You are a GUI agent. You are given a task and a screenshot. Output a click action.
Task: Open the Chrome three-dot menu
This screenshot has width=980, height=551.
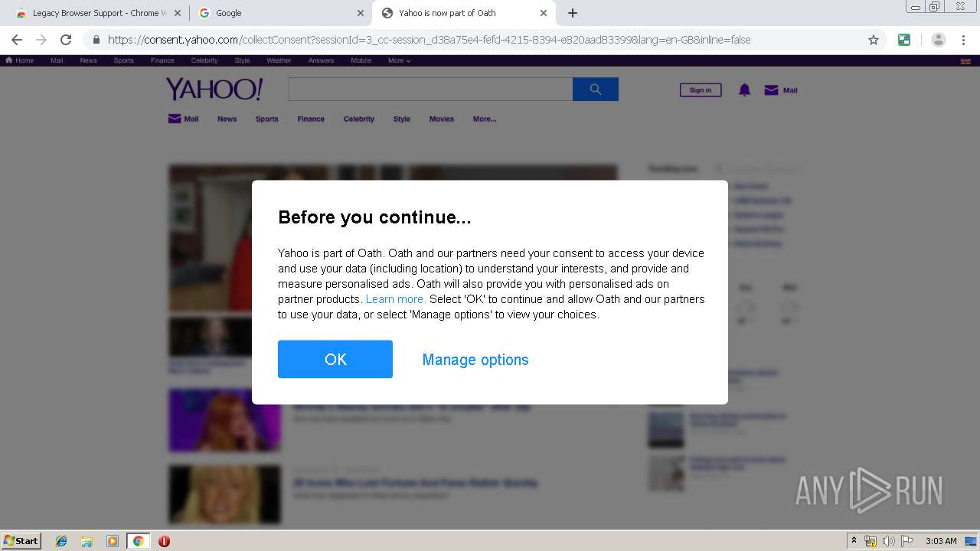click(x=963, y=40)
